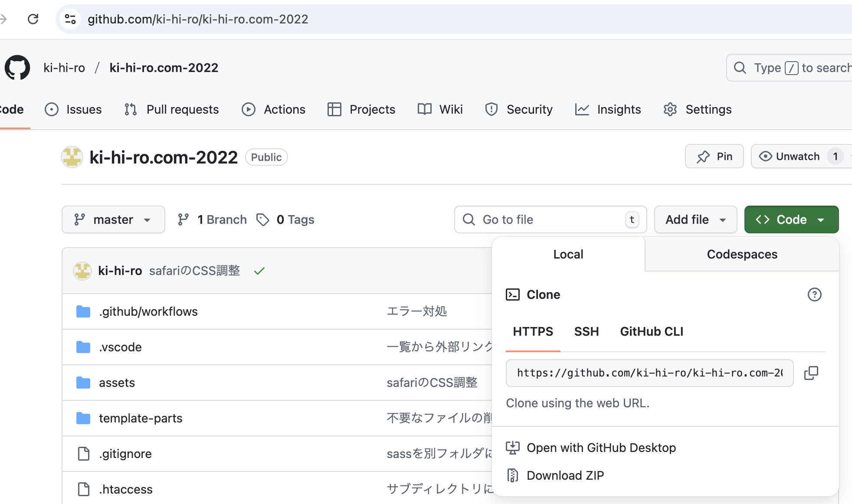Pin the repository

tap(714, 156)
